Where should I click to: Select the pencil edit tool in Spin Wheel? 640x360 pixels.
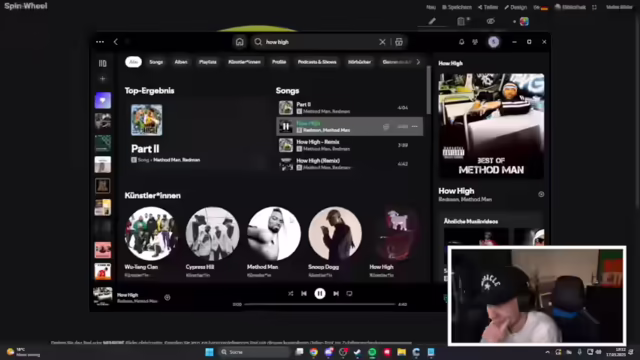(432, 21)
